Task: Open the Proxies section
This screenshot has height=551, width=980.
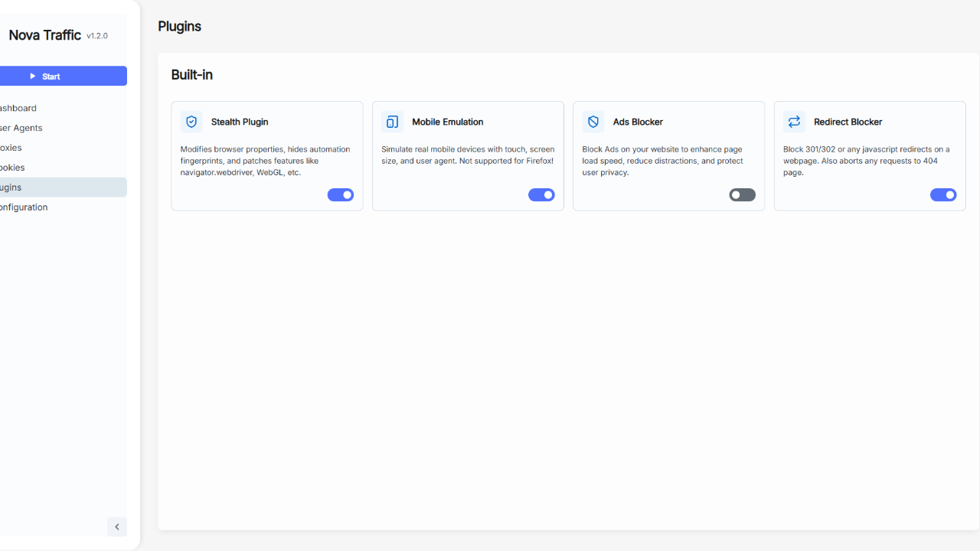Action: point(11,148)
